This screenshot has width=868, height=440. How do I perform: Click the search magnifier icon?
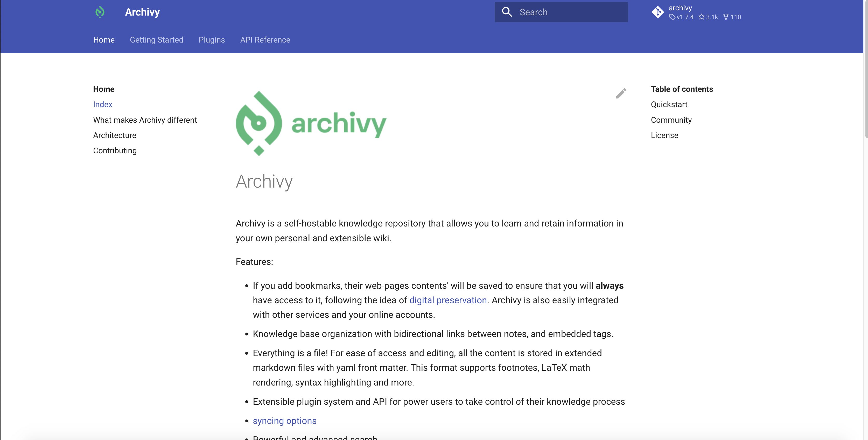(507, 12)
